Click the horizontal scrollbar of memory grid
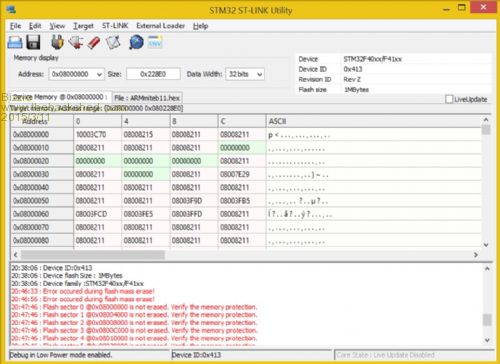 click(x=246, y=255)
